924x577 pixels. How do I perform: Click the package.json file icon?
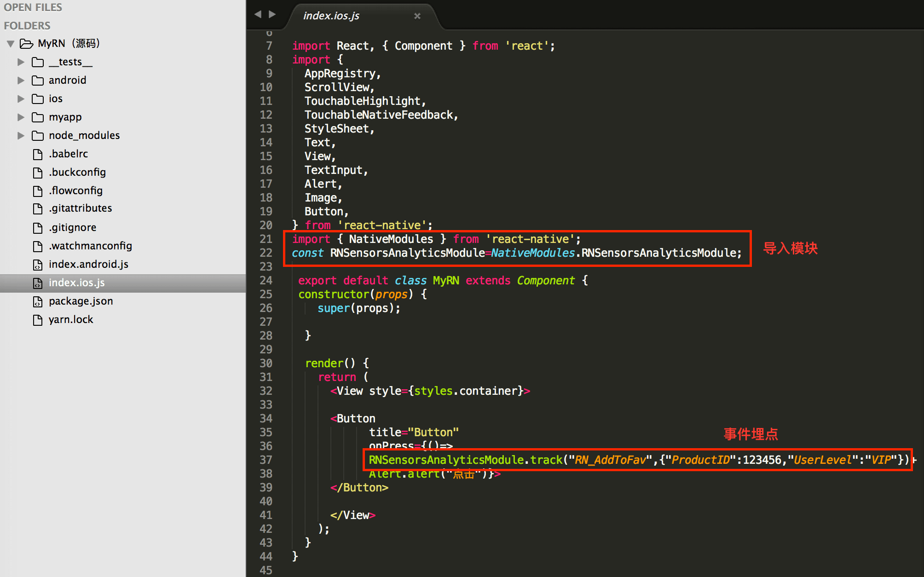38,301
